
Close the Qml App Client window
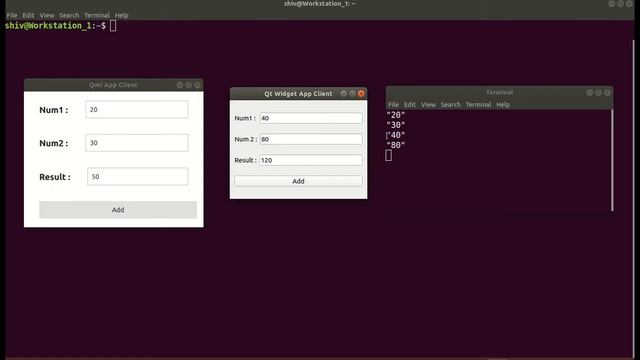(x=198, y=85)
